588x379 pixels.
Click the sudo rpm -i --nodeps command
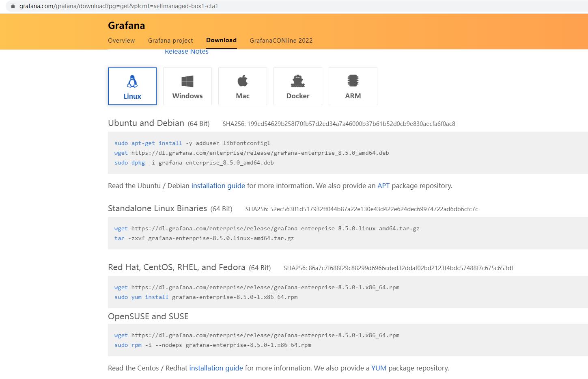click(213, 345)
